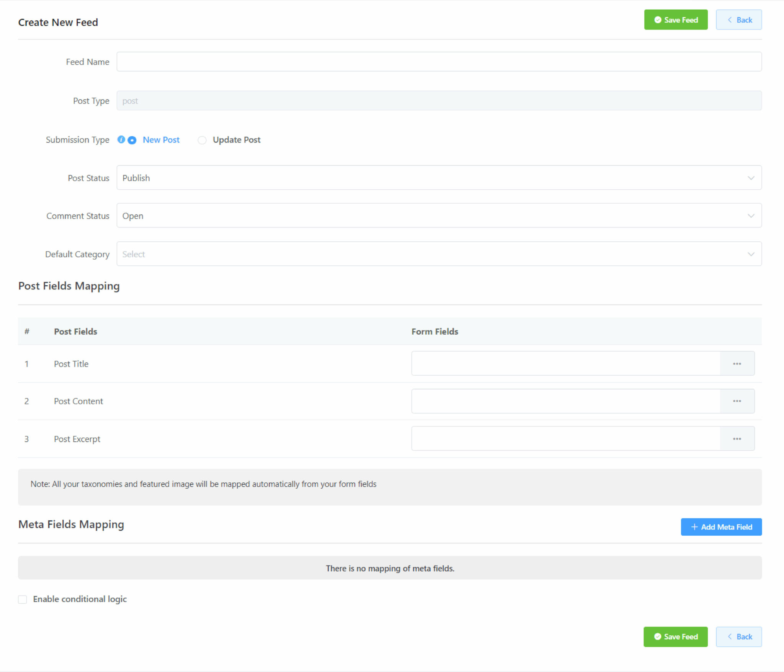Open the Post Content field options menu
Screen dimensions: 784x672
coord(737,401)
